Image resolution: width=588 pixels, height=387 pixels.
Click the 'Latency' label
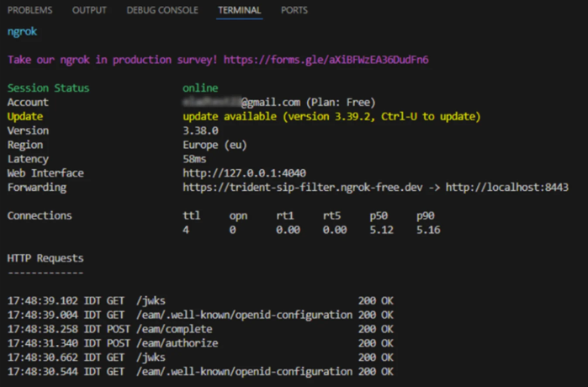[x=28, y=159]
